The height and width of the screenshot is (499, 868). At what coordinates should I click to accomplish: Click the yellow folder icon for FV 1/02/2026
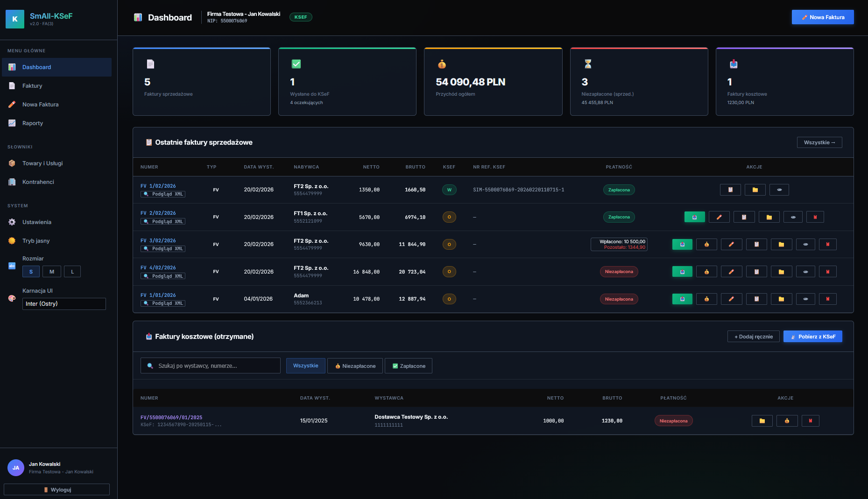click(x=755, y=190)
